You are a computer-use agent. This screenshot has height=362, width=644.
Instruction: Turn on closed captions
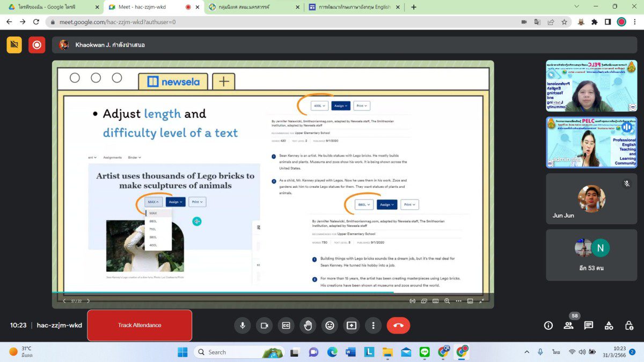(286, 325)
